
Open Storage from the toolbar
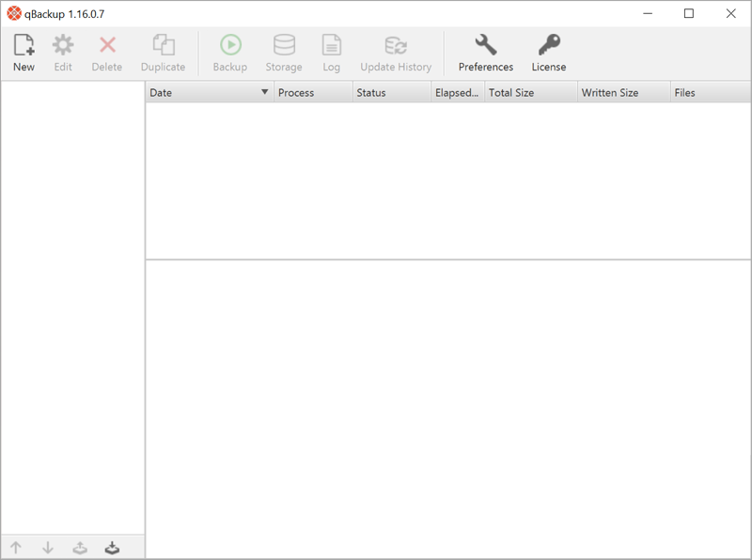pos(284,45)
